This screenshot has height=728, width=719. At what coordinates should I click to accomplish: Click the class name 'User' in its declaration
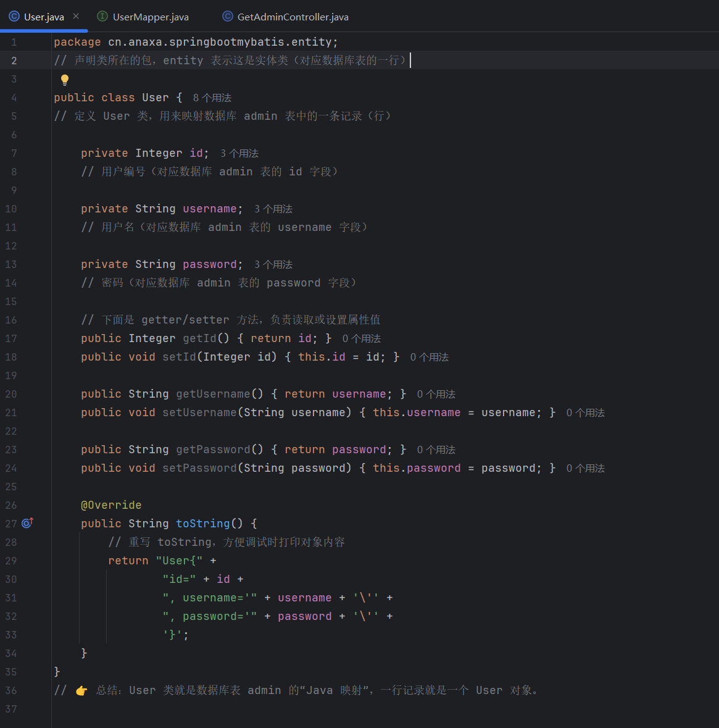click(x=156, y=98)
